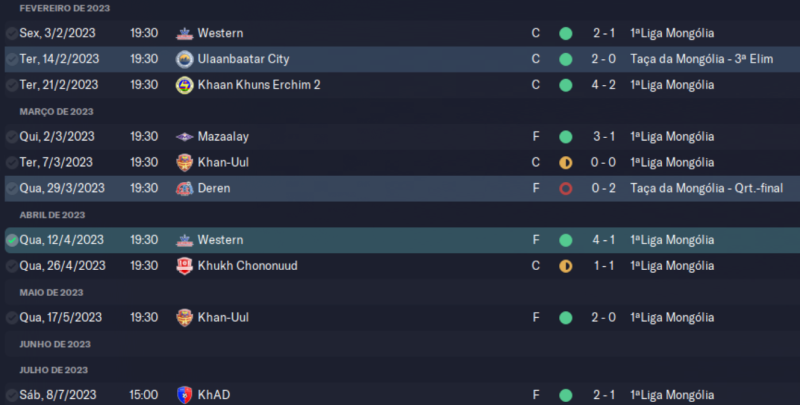
Task: Click the draw indicator for the Khukh Chononuud match
Action: coord(566,266)
